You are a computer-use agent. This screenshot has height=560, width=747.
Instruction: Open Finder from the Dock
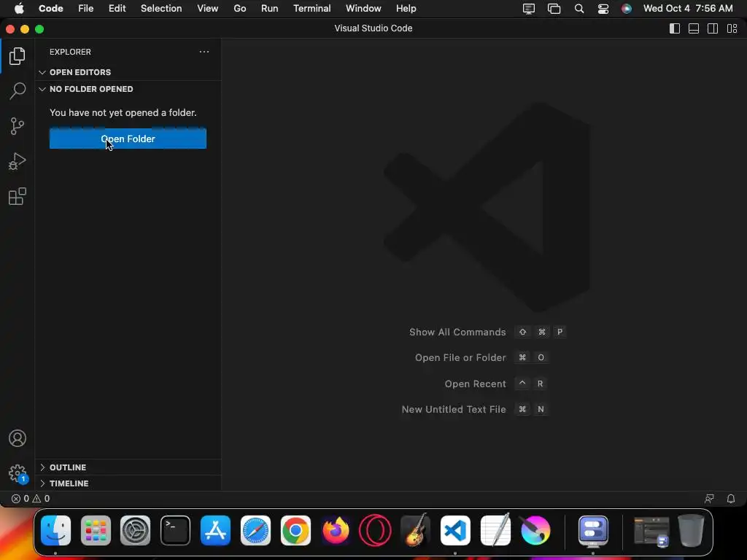(55, 530)
